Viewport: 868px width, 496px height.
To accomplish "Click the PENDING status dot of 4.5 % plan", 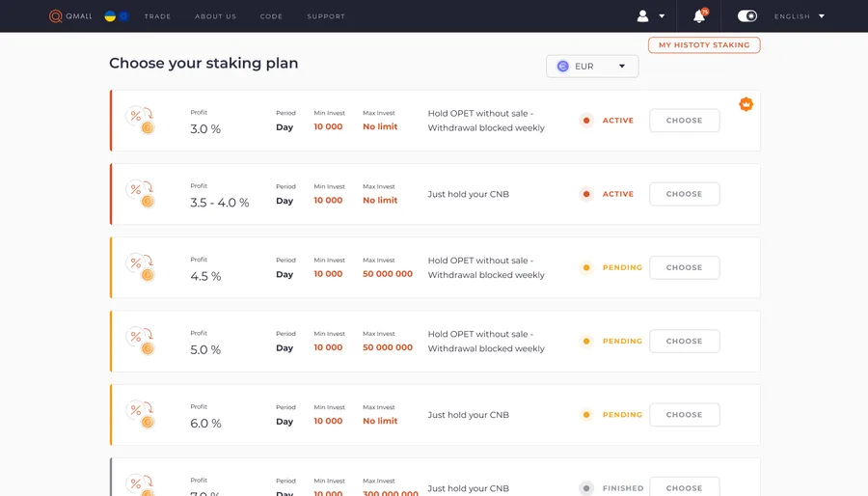I will (586, 267).
